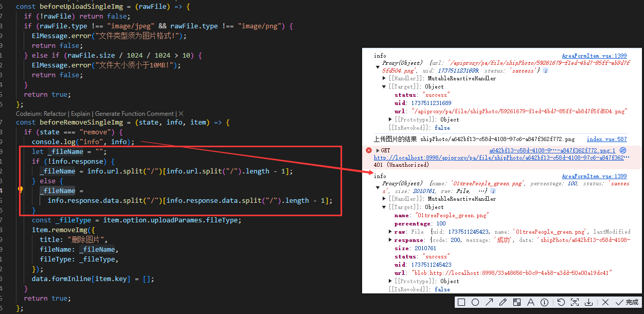The image size is (644, 314).
Task: Click the red error icon beside GET
Action: pos(368,150)
